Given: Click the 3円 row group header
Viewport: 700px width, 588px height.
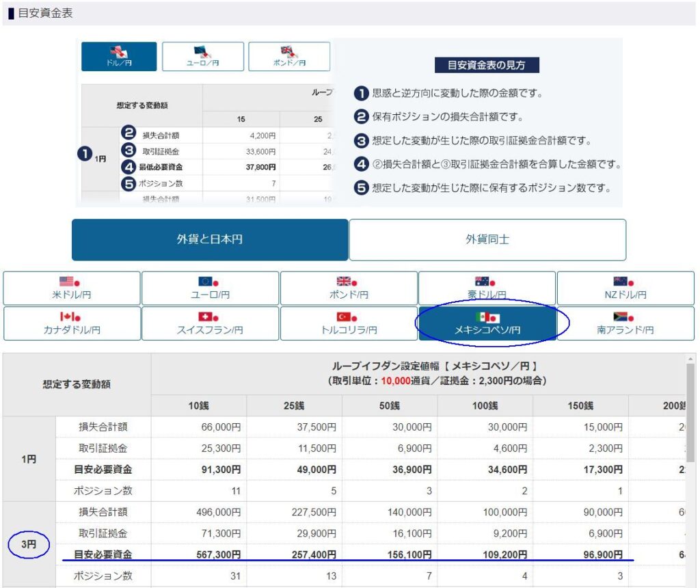Looking at the screenshot, I should click(x=29, y=544).
